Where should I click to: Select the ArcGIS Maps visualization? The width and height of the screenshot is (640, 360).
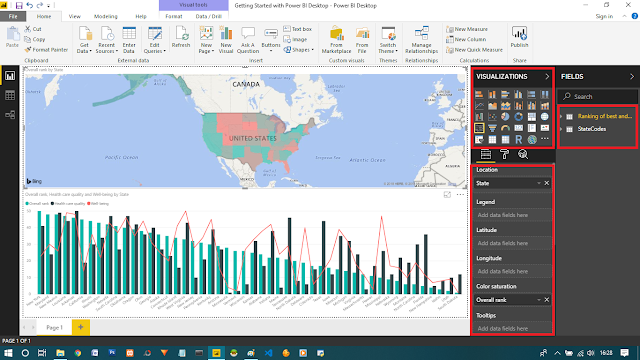pyautogui.click(x=531, y=140)
